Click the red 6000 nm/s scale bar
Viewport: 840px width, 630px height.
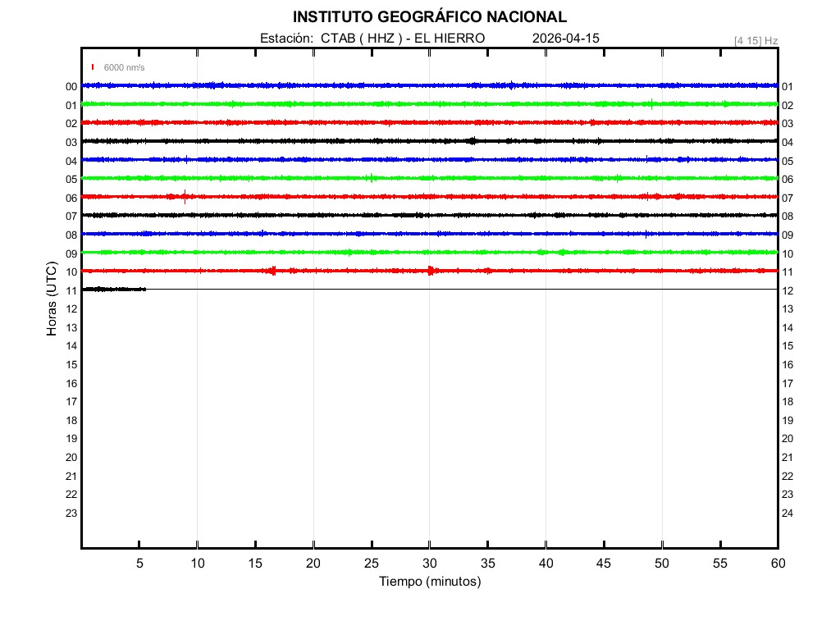[93, 67]
